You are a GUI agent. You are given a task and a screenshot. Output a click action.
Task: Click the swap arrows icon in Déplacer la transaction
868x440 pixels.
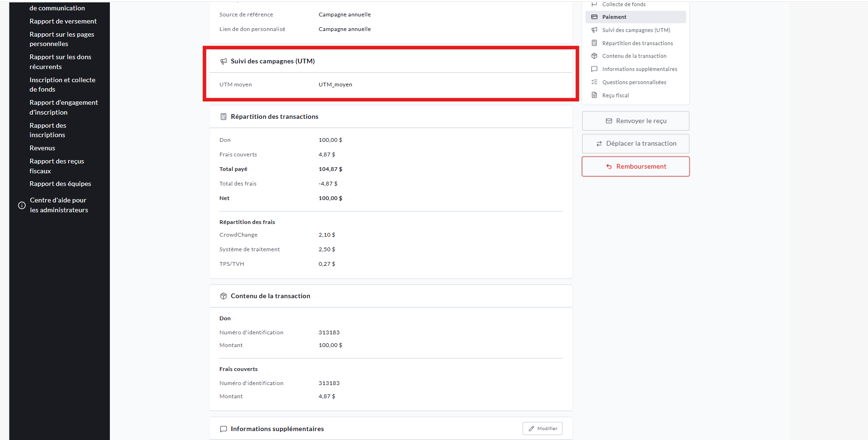(599, 144)
